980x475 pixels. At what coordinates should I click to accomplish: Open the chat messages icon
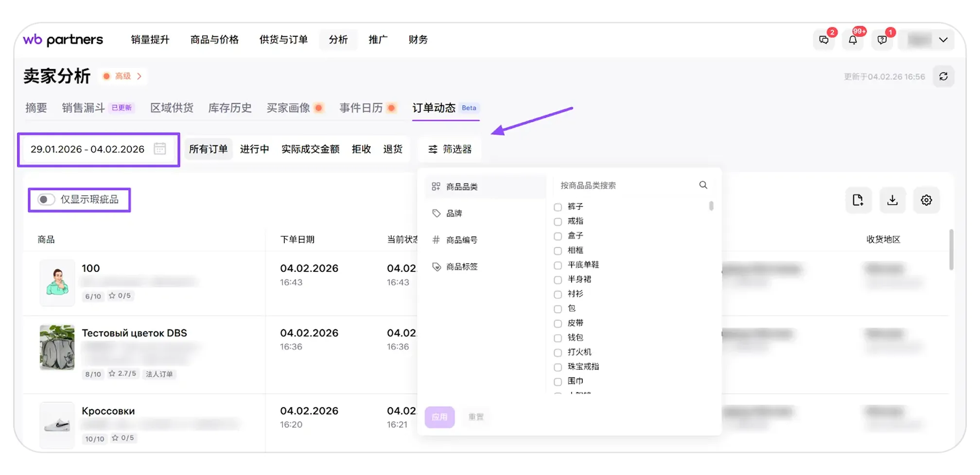click(x=823, y=40)
